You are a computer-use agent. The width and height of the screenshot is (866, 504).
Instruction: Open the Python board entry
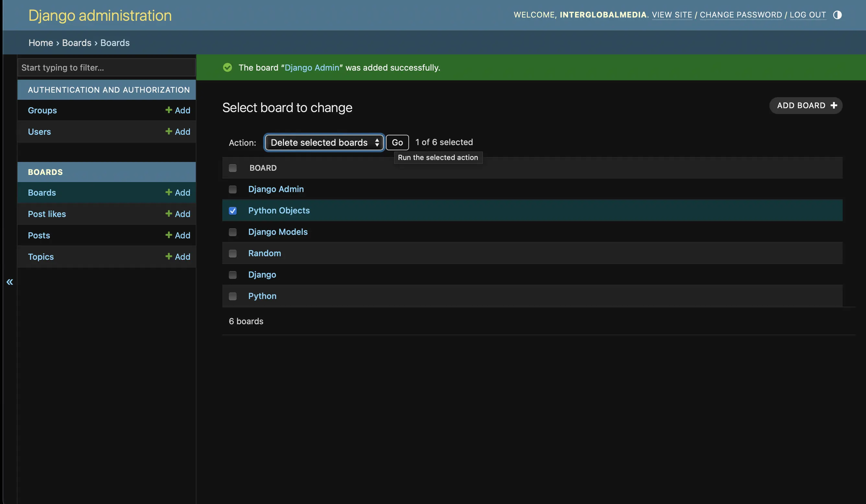tap(262, 296)
